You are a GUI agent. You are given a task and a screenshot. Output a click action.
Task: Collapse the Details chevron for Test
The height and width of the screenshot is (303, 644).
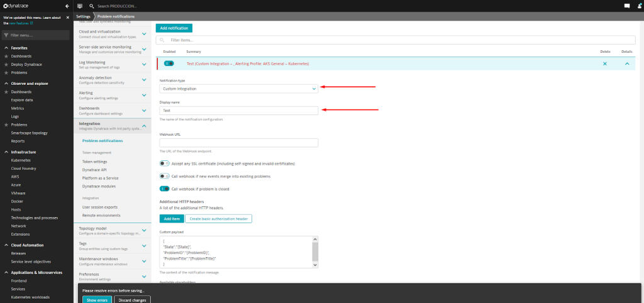[626, 63]
